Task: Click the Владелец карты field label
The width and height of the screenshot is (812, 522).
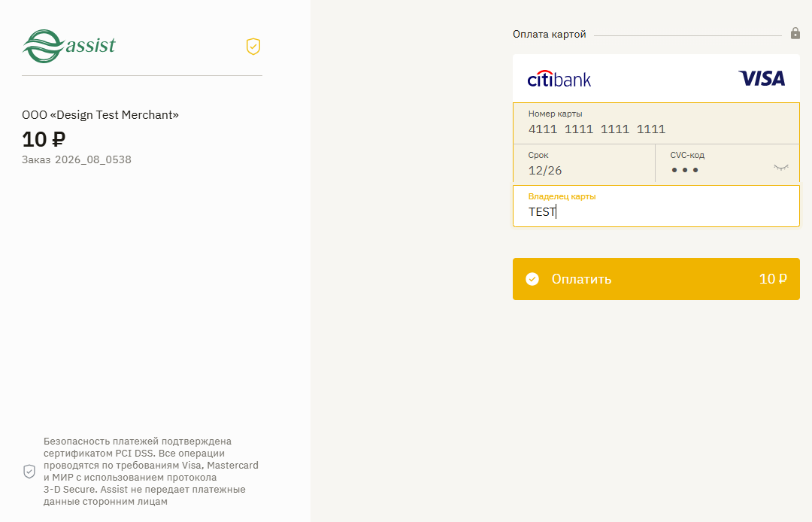Action: [562, 196]
